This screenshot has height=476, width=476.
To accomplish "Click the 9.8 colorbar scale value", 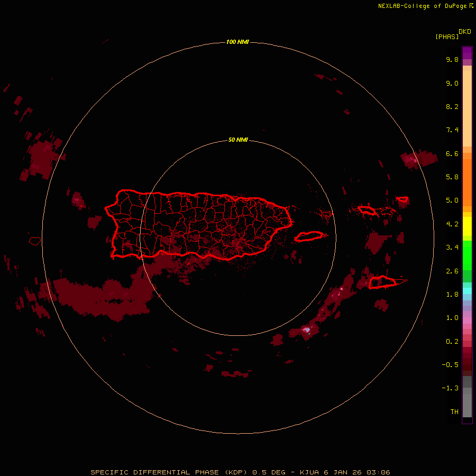I will (x=452, y=59).
